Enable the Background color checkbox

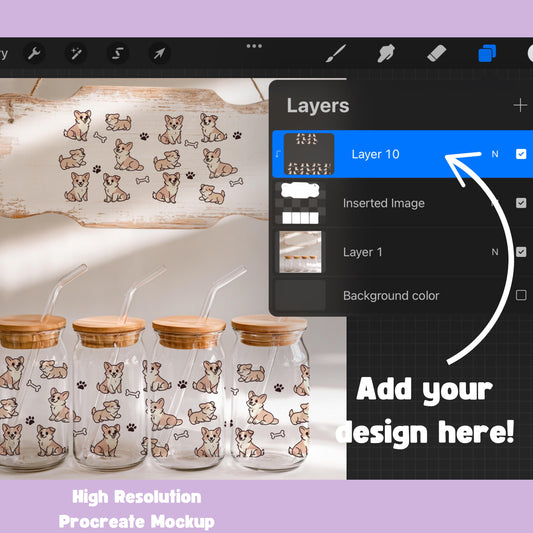pos(521,295)
